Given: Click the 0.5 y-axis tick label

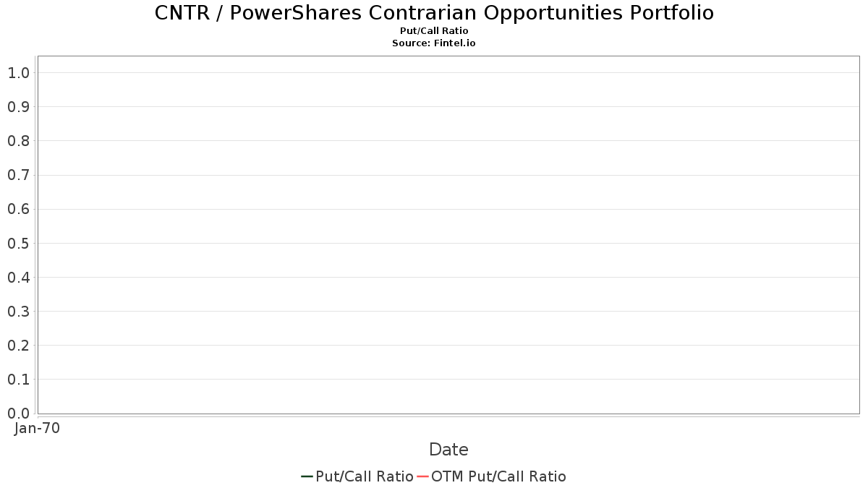Looking at the screenshot, I should tap(18, 243).
